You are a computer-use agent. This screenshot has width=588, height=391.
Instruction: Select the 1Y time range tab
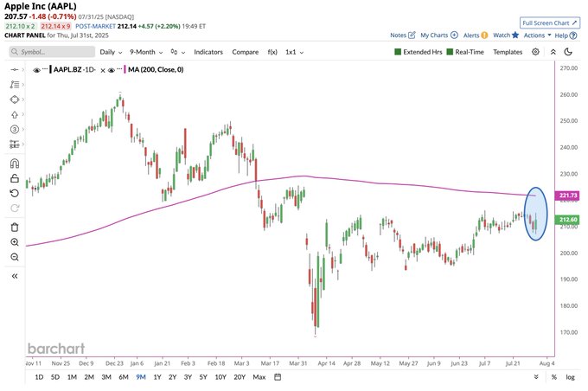coord(157,377)
